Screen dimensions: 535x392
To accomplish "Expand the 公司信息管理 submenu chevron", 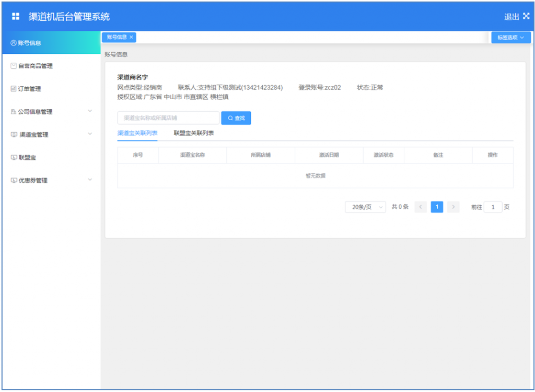I will pyautogui.click(x=90, y=111).
